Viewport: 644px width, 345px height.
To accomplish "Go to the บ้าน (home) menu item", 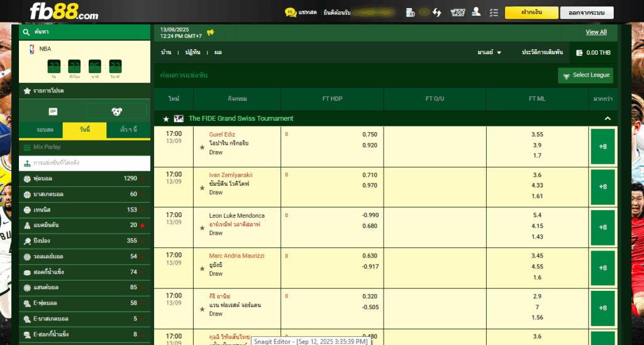I will pyautogui.click(x=166, y=53).
